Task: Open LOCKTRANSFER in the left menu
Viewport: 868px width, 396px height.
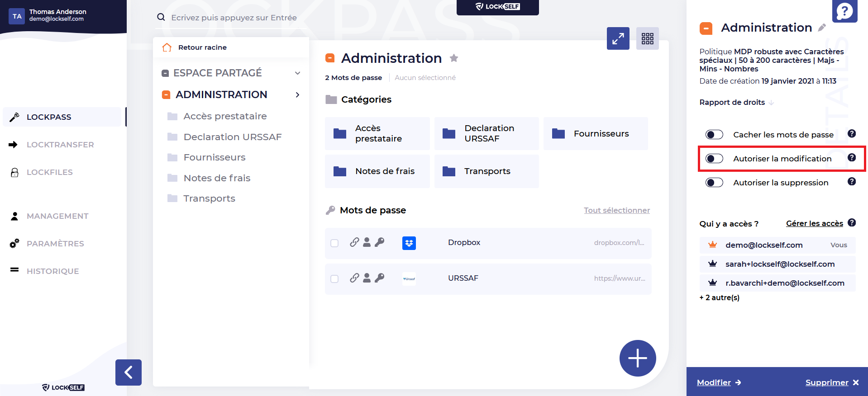Action: point(60,145)
